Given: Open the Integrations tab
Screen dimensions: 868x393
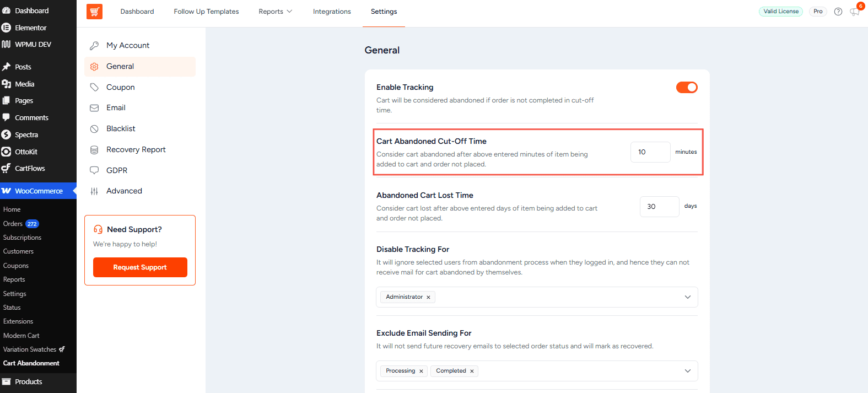Looking at the screenshot, I should tap(332, 12).
